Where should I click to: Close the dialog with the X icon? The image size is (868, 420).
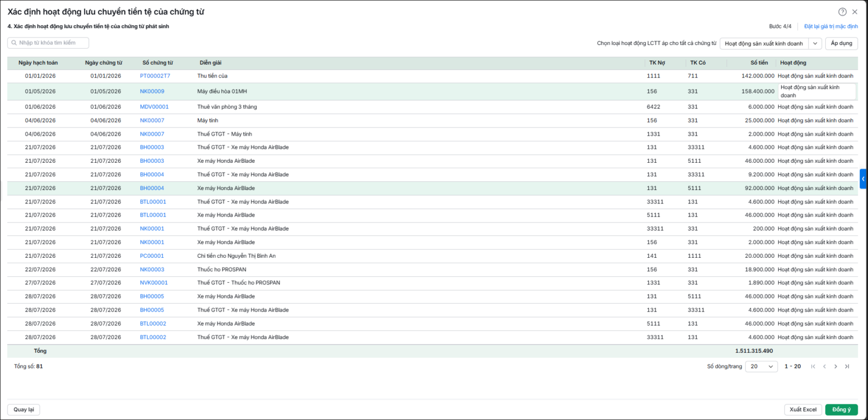(855, 12)
